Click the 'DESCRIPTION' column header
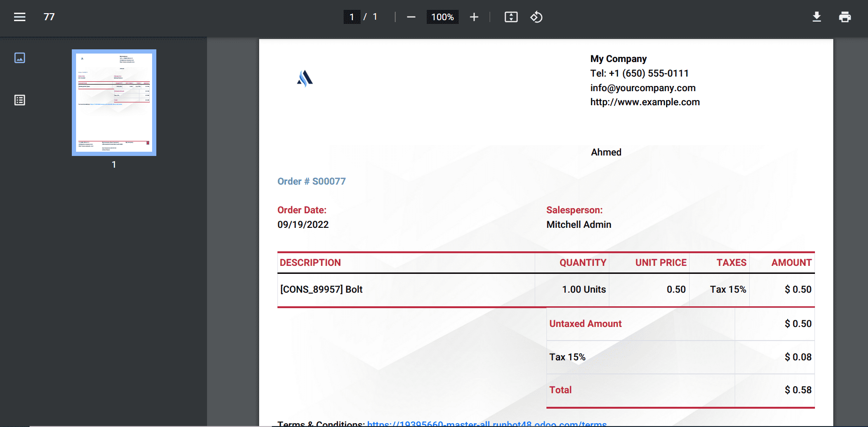 (310, 263)
